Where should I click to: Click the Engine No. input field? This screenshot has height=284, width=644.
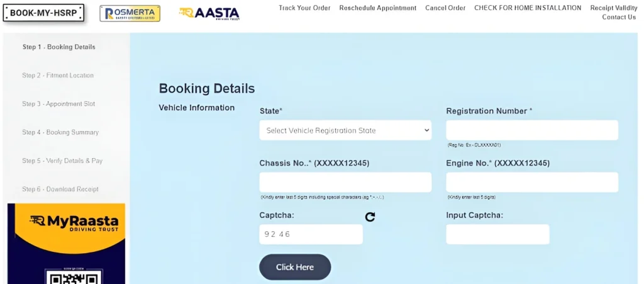531,182
